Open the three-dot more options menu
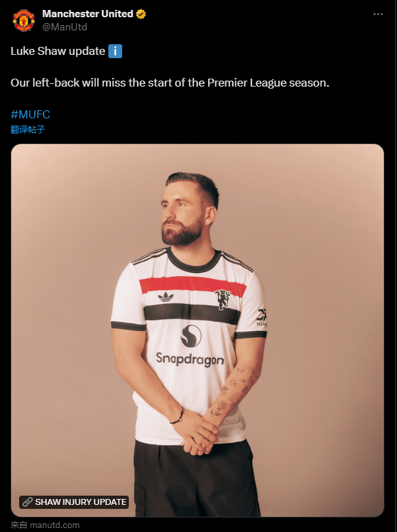This screenshot has width=397, height=532. pyautogui.click(x=378, y=15)
